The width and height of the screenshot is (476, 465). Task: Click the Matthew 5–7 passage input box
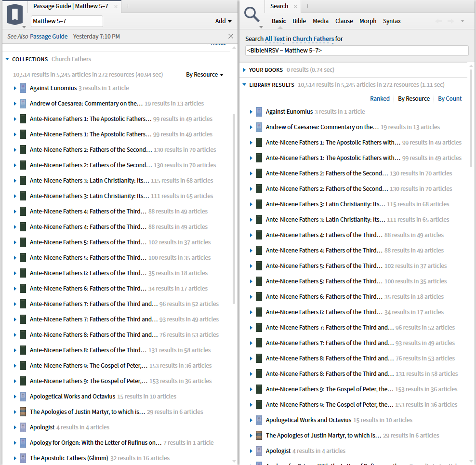[67, 21]
